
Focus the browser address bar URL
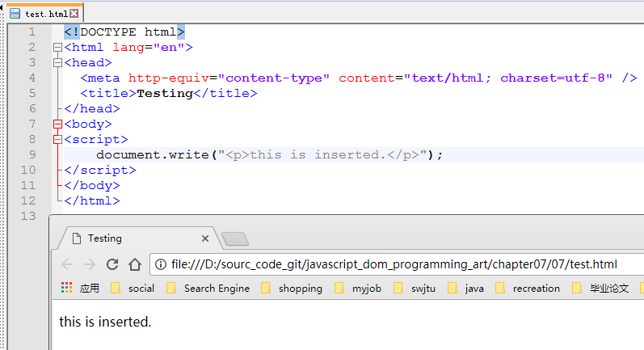[394, 264]
